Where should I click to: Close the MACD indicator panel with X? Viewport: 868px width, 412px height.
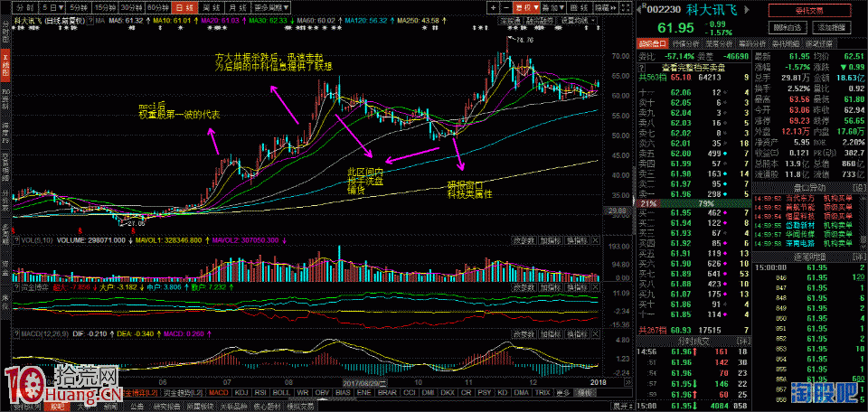595,334
